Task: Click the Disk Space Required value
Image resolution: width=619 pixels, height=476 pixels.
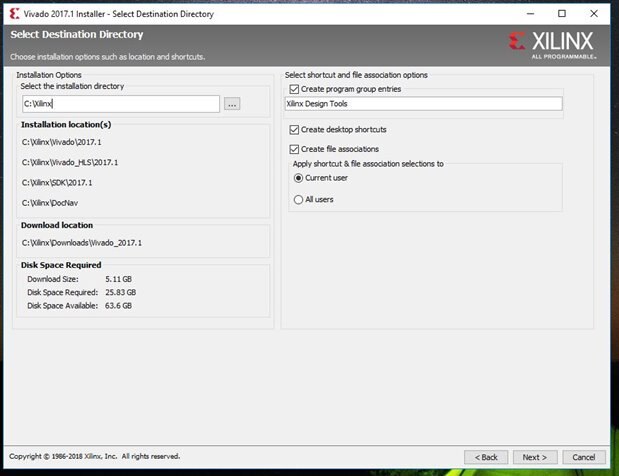Action: click(x=120, y=292)
